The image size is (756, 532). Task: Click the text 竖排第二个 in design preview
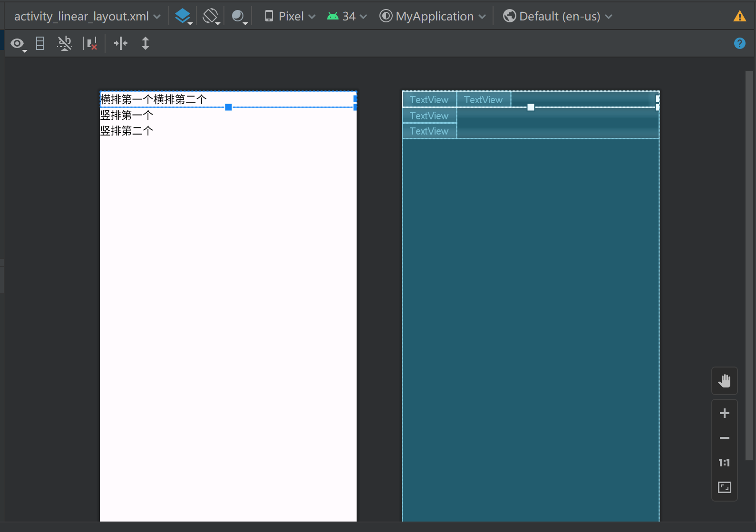126,131
